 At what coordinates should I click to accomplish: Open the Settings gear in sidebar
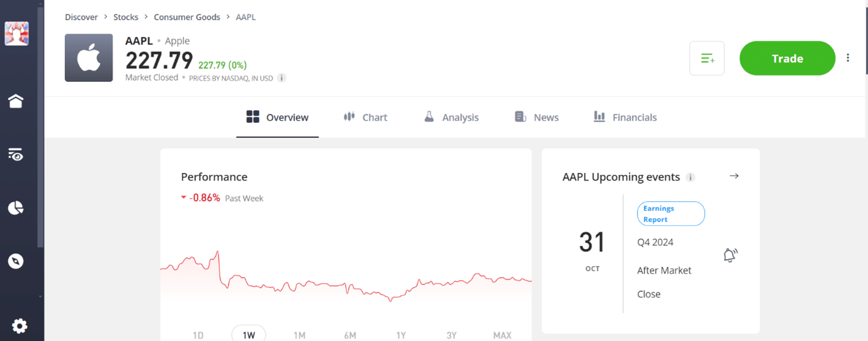20,326
